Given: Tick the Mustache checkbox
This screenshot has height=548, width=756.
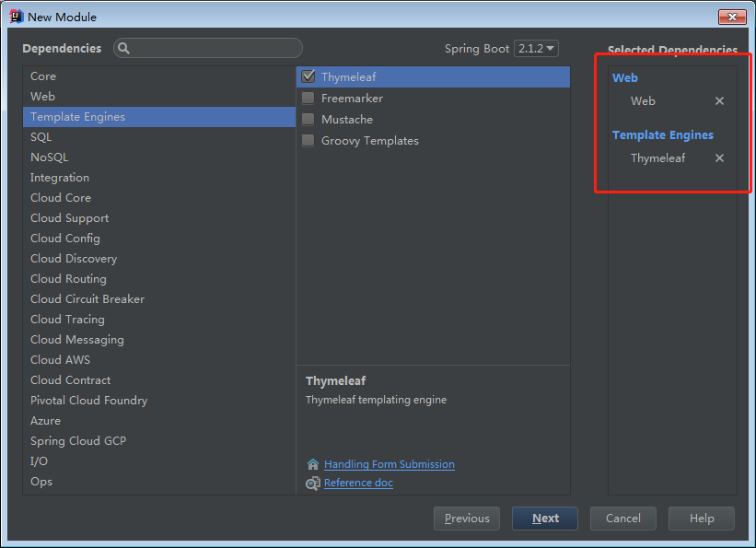Looking at the screenshot, I should (x=308, y=120).
